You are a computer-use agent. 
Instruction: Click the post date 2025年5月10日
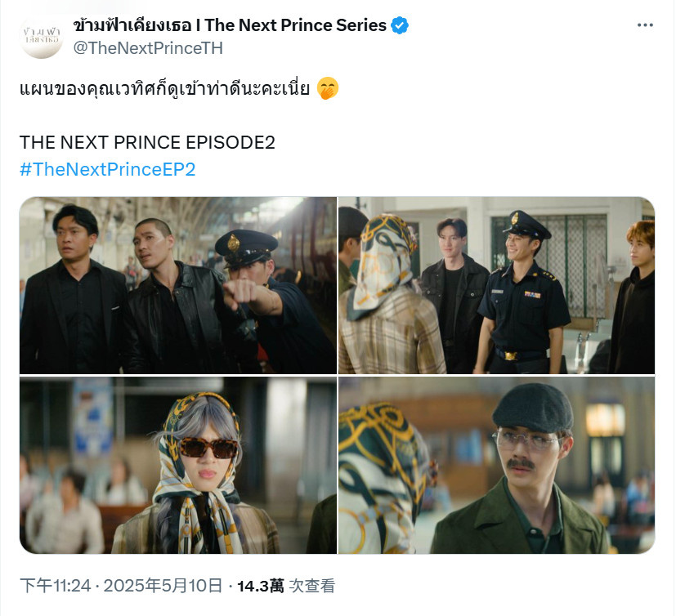click(163, 586)
